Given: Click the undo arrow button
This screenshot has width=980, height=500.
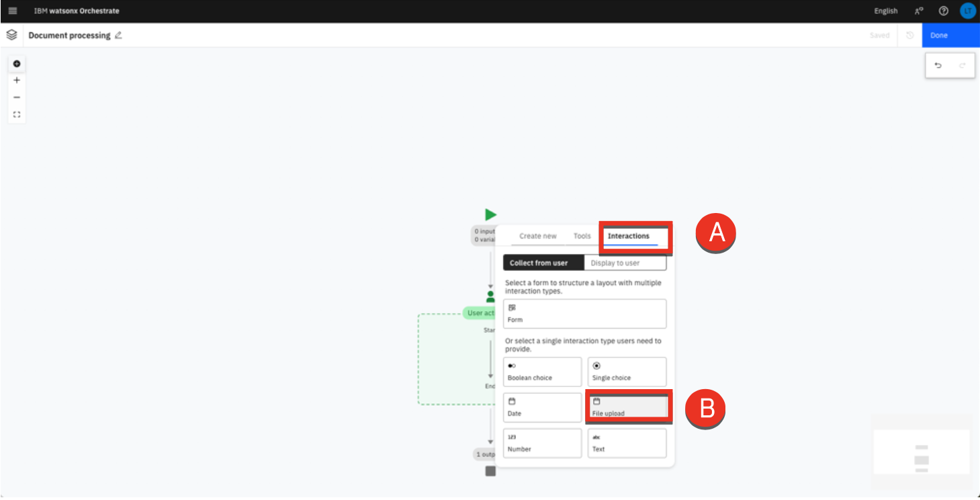Looking at the screenshot, I should pos(938,66).
